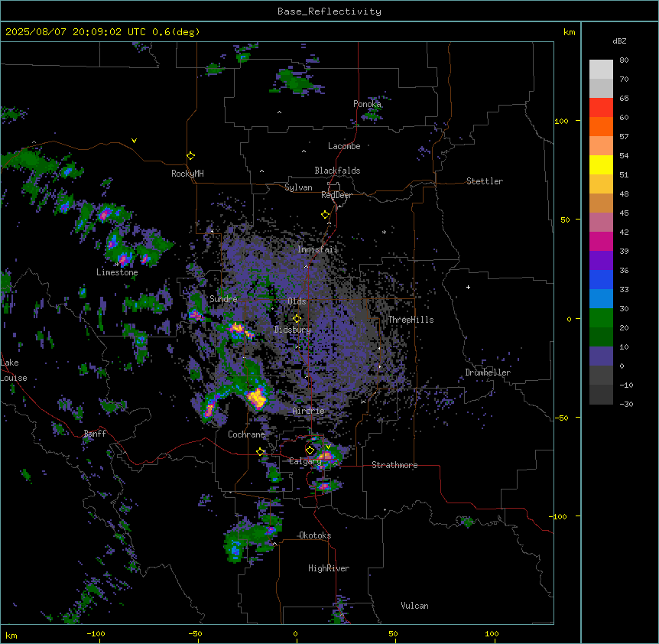
Task: Select the RedDeer city label
Action: (x=336, y=195)
